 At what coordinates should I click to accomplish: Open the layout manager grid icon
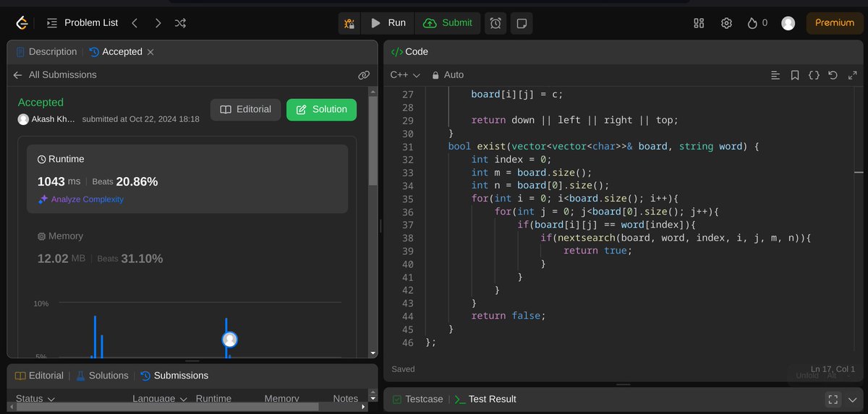pyautogui.click(x=699, y=23)
